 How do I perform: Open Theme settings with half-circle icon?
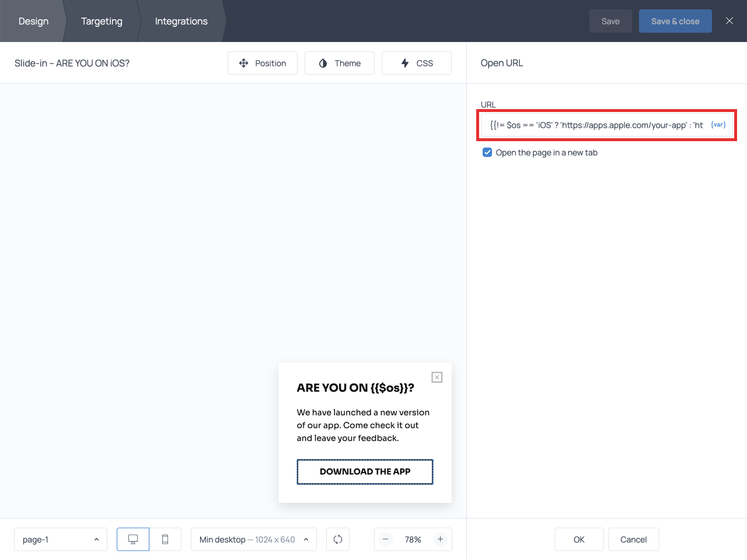click(x=339, y=63)
